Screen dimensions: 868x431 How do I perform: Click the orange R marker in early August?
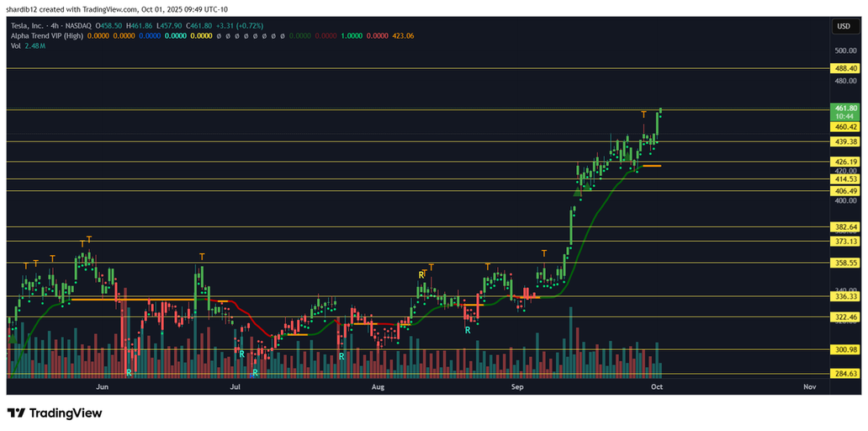[421, 275]
